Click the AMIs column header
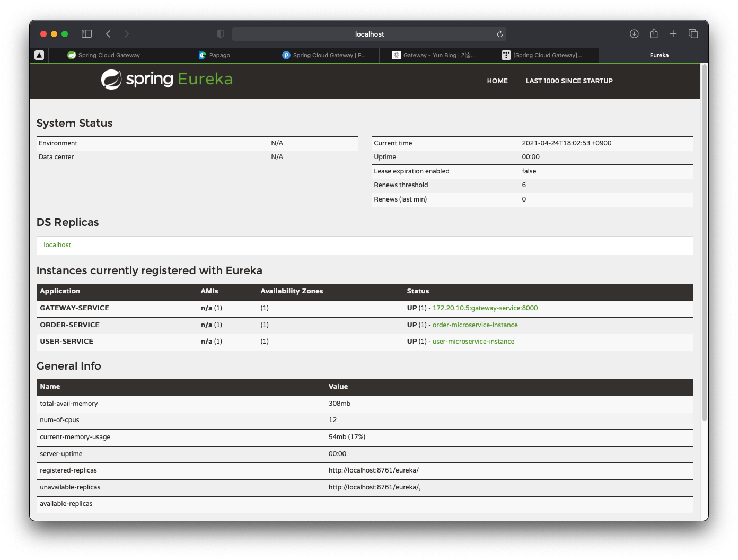Screen dimensions: 738x560 pyautogui.click(x=209, y=291)
